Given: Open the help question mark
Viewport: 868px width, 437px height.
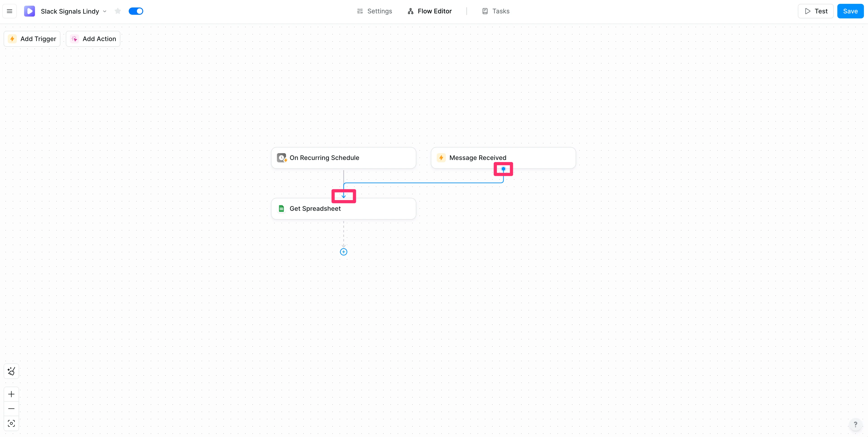Looking at the screenshot, I should tap(855, 425).
